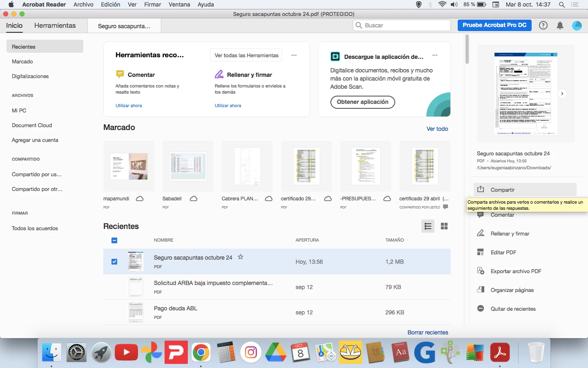Screen dimensions: 588x368
Task: Select Marcado in left sidebar
Action: coord(22,61)
